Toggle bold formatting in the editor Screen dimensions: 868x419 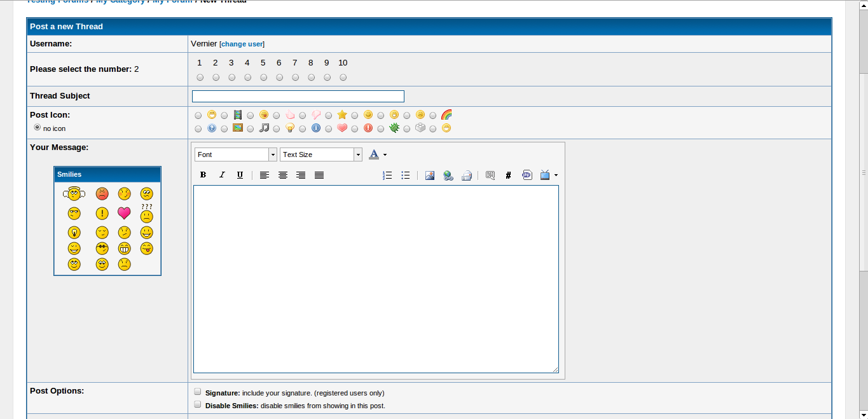tap(203, 175)
